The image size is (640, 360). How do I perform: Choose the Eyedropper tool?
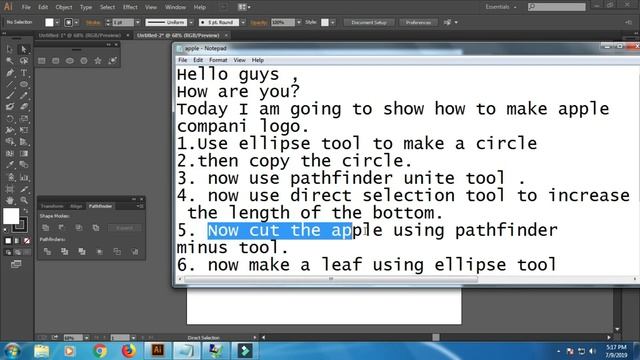10,165
